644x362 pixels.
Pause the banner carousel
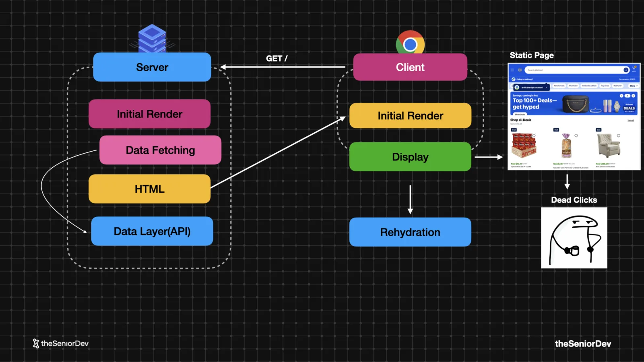627,96
